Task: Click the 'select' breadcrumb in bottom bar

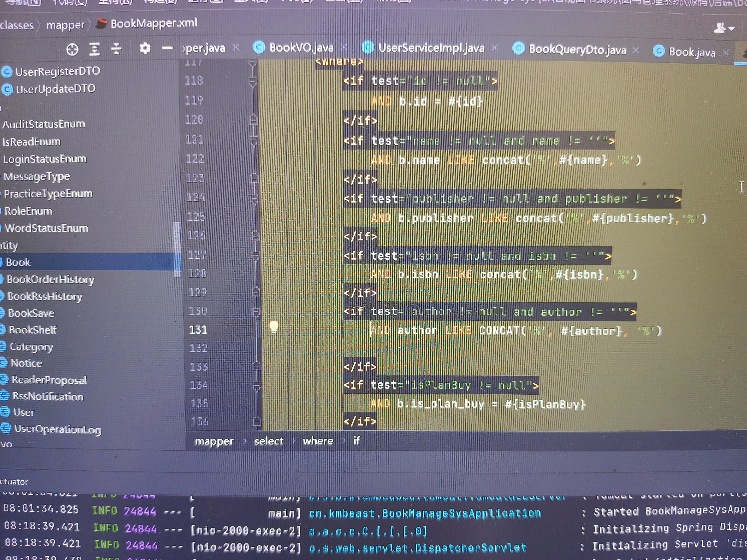Action: point(268,441)
